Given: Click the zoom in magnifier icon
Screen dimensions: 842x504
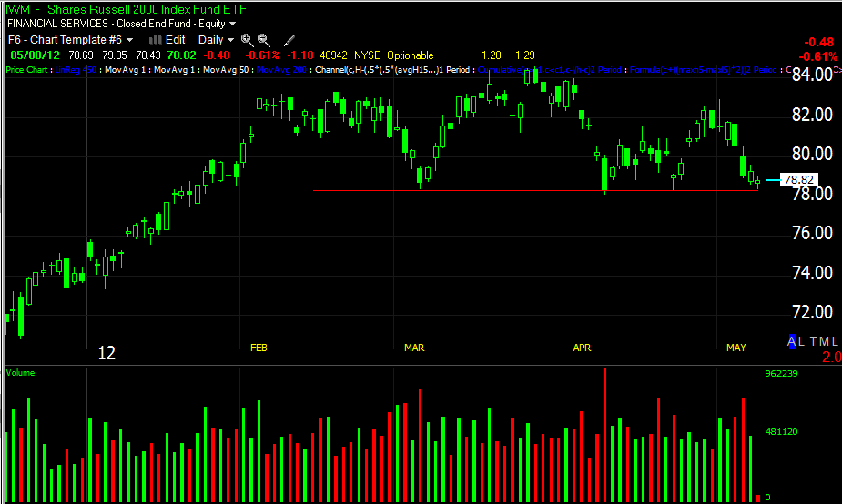Looking at the screenshot, I should [247, 40].
